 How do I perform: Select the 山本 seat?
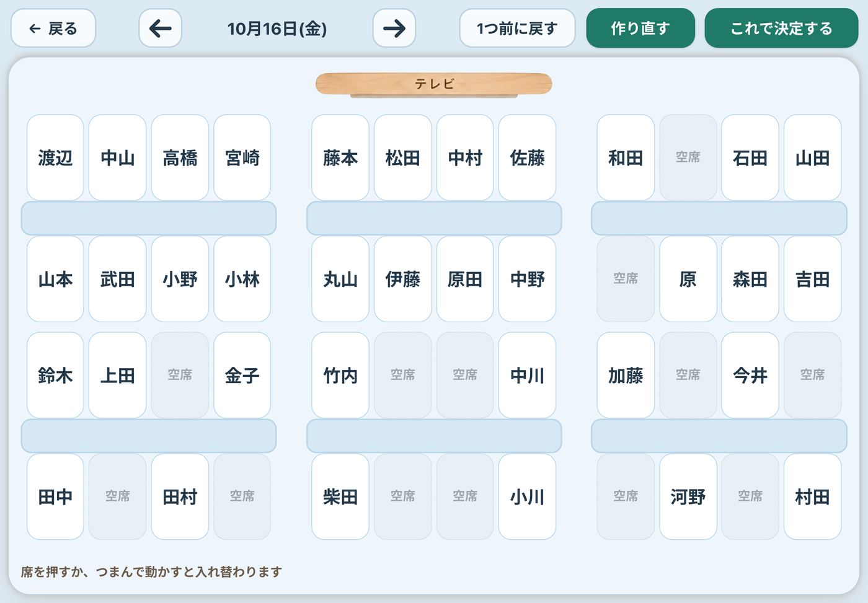tap(55, 279)
